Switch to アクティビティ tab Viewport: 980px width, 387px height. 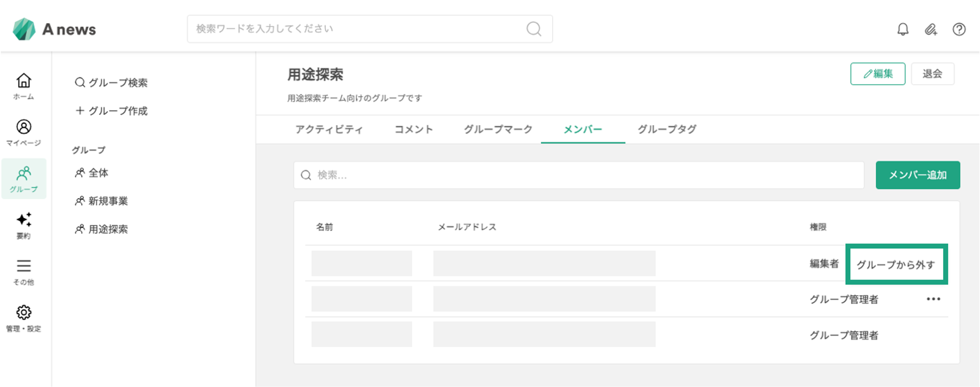point(329,129)
